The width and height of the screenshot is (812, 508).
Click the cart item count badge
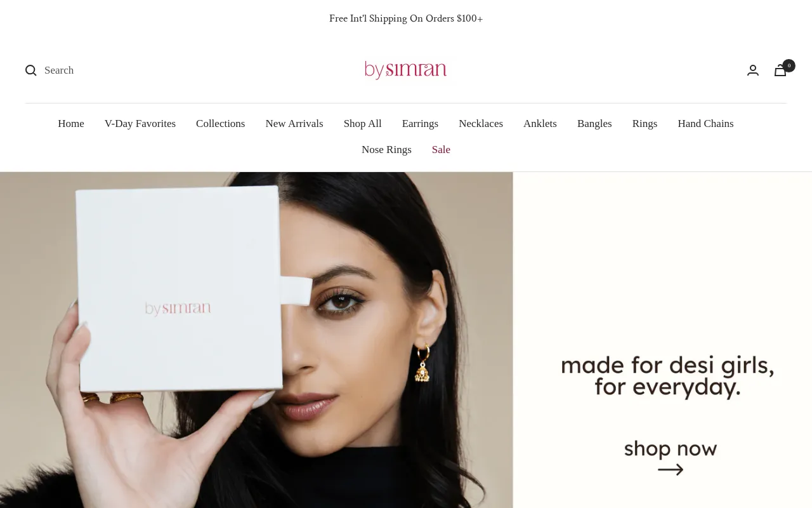[x=789, y=65]
